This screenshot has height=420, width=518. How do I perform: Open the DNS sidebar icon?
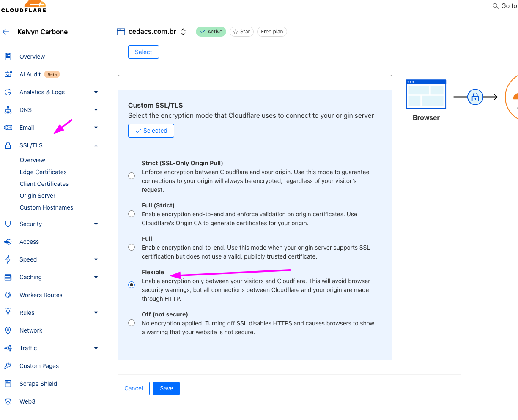pos(8,110)
